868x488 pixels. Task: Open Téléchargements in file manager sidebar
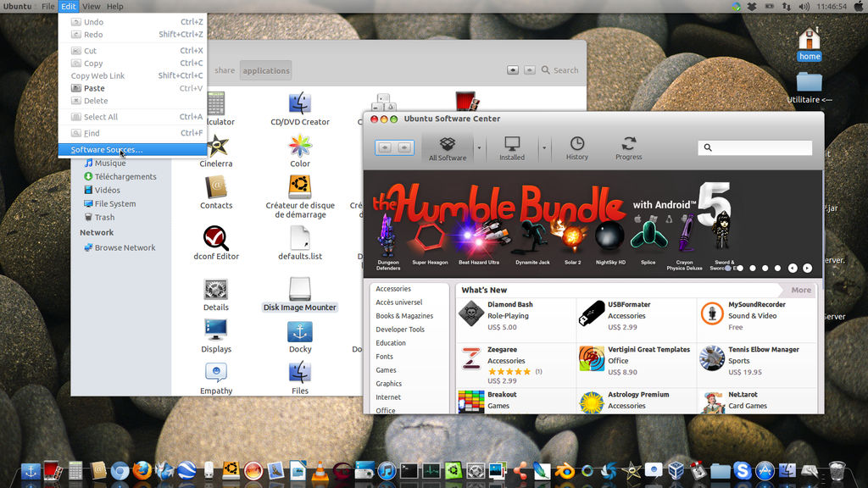pos(120,176)
